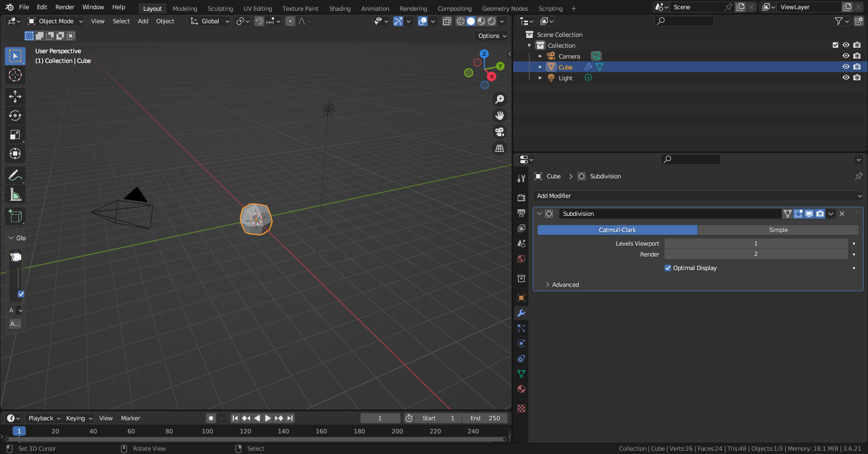This screenshot has width=868, height=454.
Task: Open the Global transform orientation dropdown
Action: (209, 21)
